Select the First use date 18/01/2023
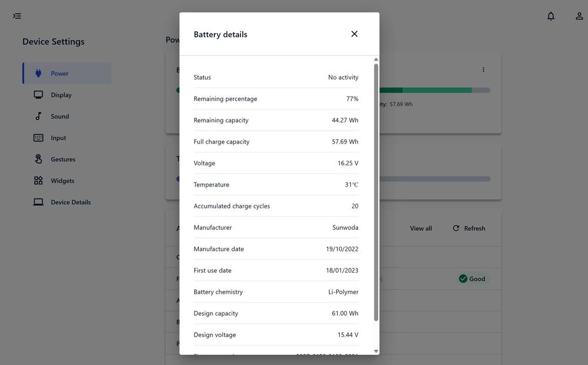The width and height of the screenshot is (588, 365). (x=342, y=270)
